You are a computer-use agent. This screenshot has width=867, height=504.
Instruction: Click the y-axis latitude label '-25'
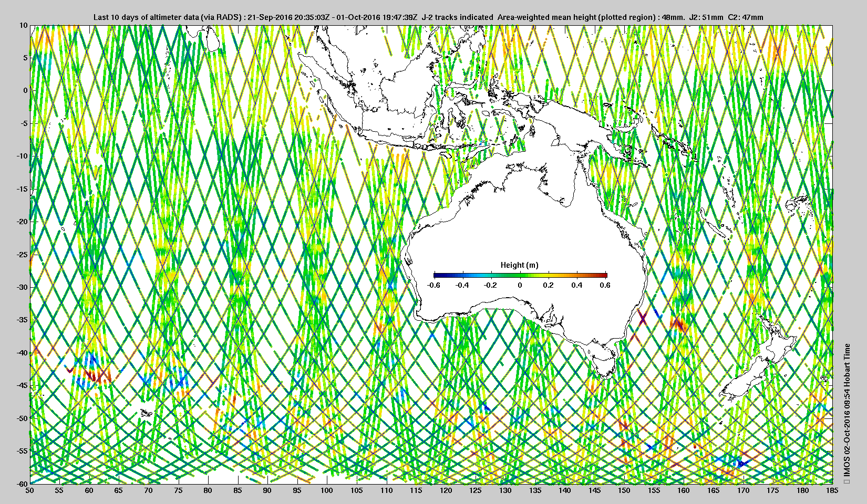pos(23,255)
